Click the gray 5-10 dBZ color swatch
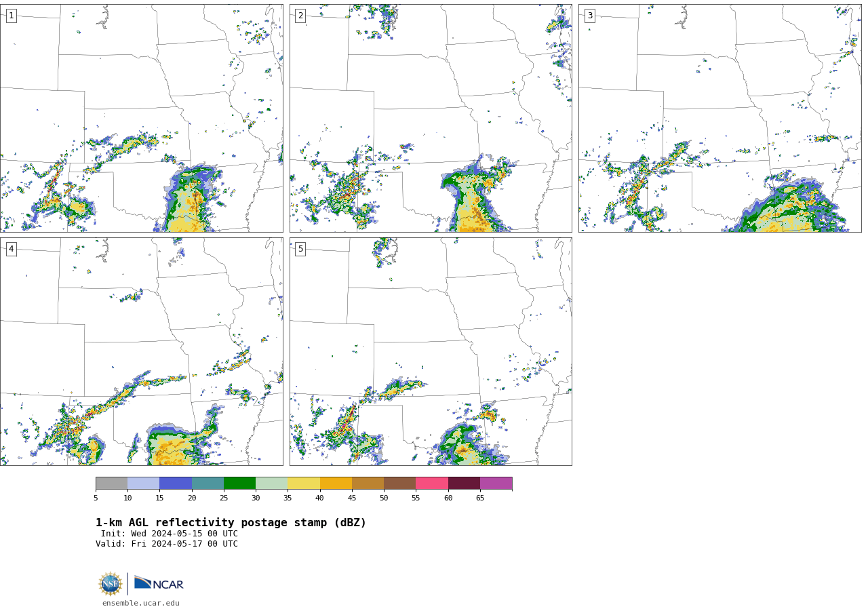The width and height of the screenshot is (868, 611). [112, 484]
